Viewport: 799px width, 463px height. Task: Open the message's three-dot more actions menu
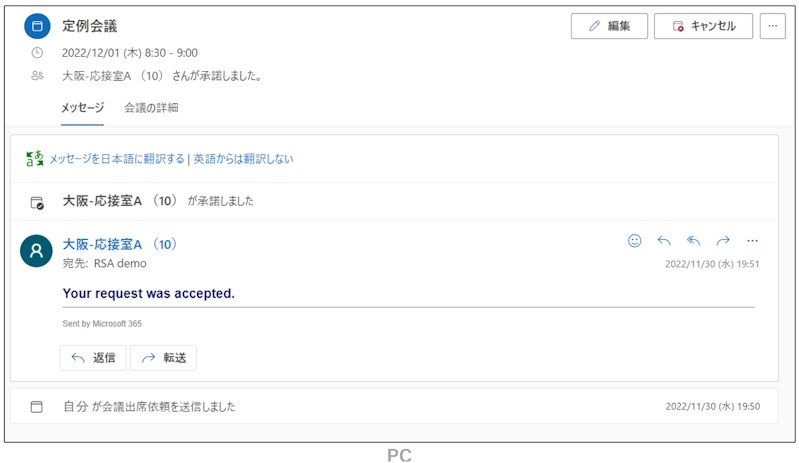752,240
